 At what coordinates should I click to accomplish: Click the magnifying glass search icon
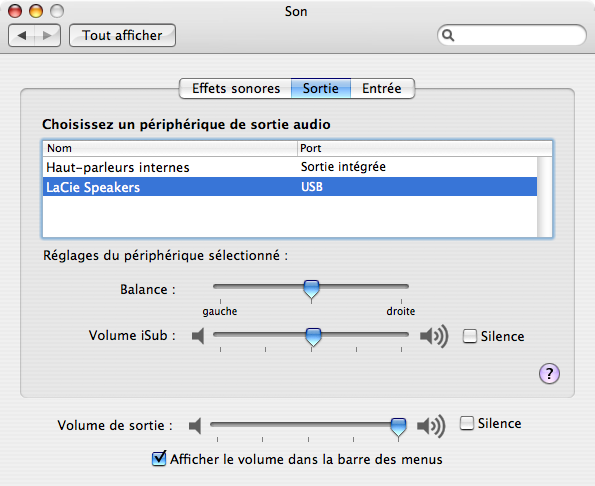coord(448,35)
